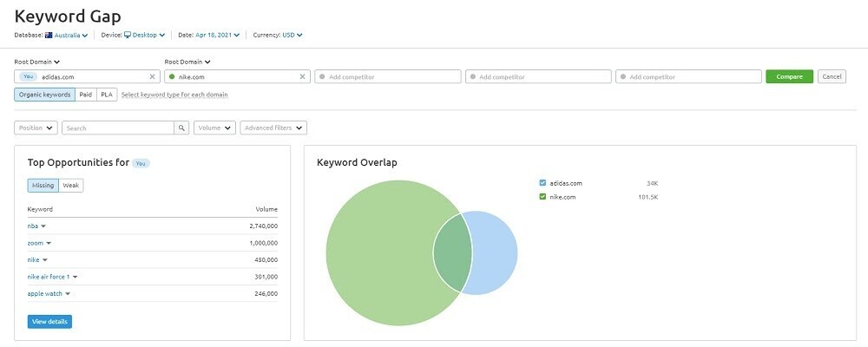
Task: Click the 2,740,000 volume value
Action: tap(264, 226)
